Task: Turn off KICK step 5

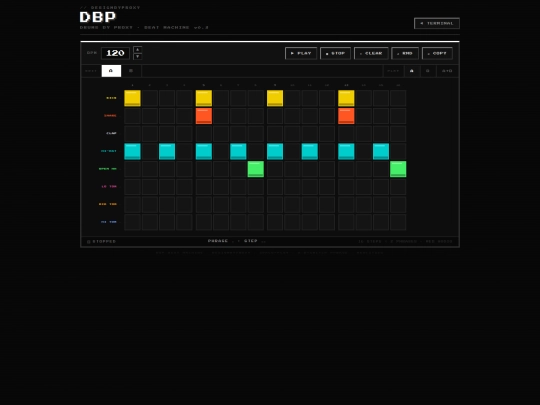Action: [x=204, y=98]
